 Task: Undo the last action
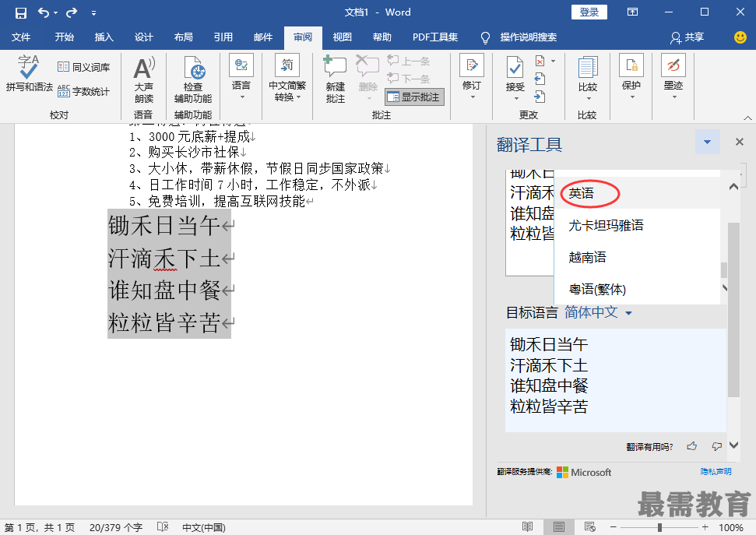(44, 12)
